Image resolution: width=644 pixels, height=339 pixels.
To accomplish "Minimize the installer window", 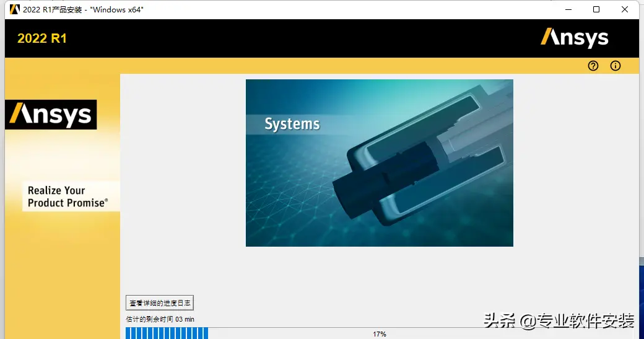I will pos(568,9).
